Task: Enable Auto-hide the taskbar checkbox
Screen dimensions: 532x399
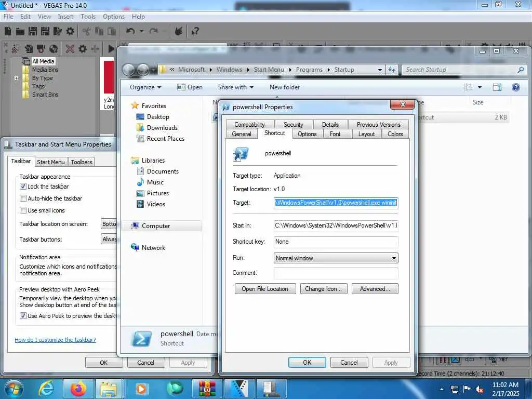Action: (x=23, y=198)
